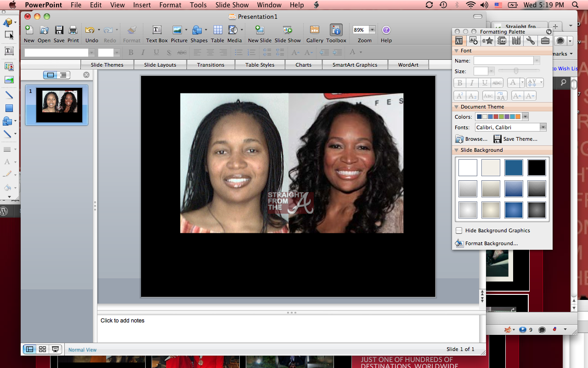
Task: Insert a Text Box from toolbar
Action: 157,30
